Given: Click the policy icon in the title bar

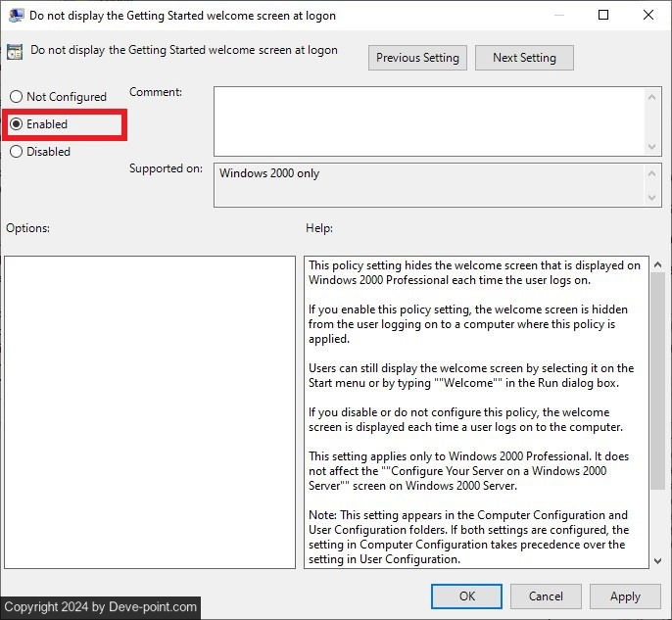Looking at the screenshot, I should [16, 15].
